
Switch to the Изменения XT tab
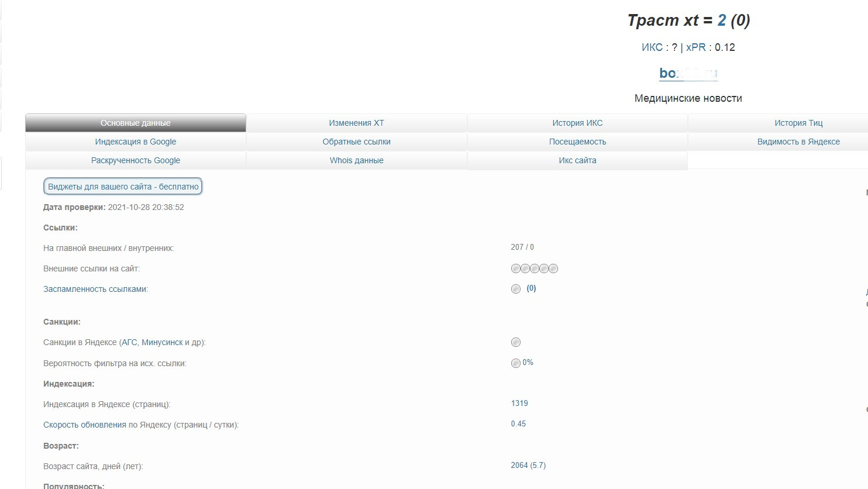356,123
